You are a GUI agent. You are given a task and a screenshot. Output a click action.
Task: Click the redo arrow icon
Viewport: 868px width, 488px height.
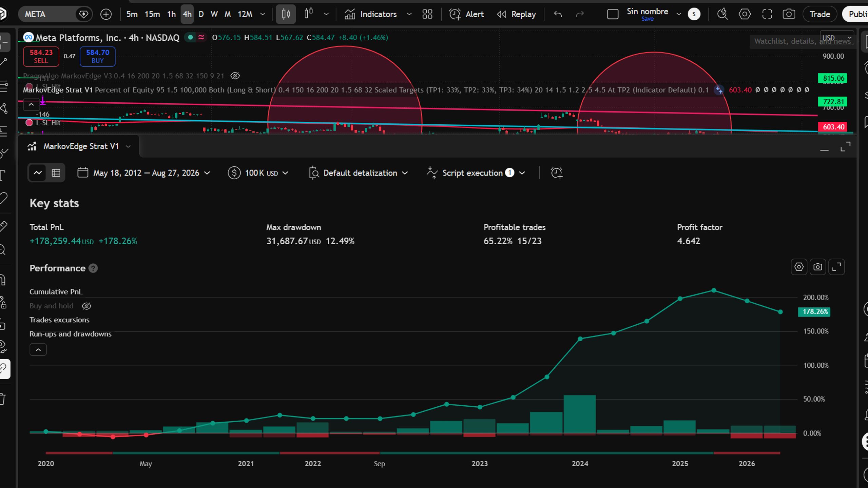(580, 14)
